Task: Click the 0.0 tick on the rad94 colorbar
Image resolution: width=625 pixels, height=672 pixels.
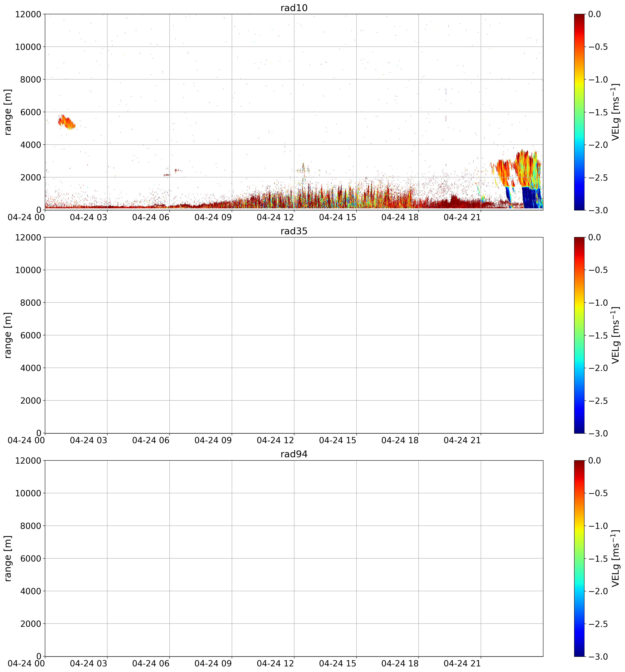Action: point(595,460)
